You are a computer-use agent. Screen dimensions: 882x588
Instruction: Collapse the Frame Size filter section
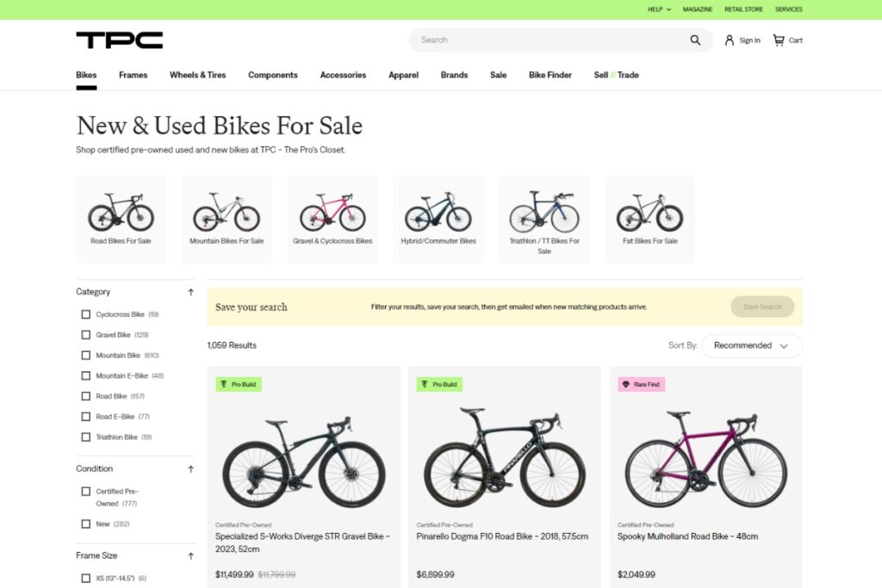[190, 556]
